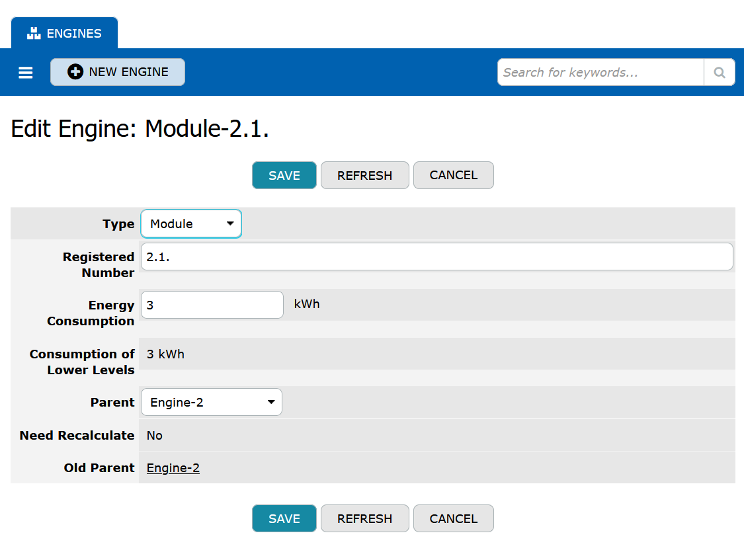This screenshot has height=560, width=744.
Task: Click the New Engine button
Action: click(x=118, y=72)
